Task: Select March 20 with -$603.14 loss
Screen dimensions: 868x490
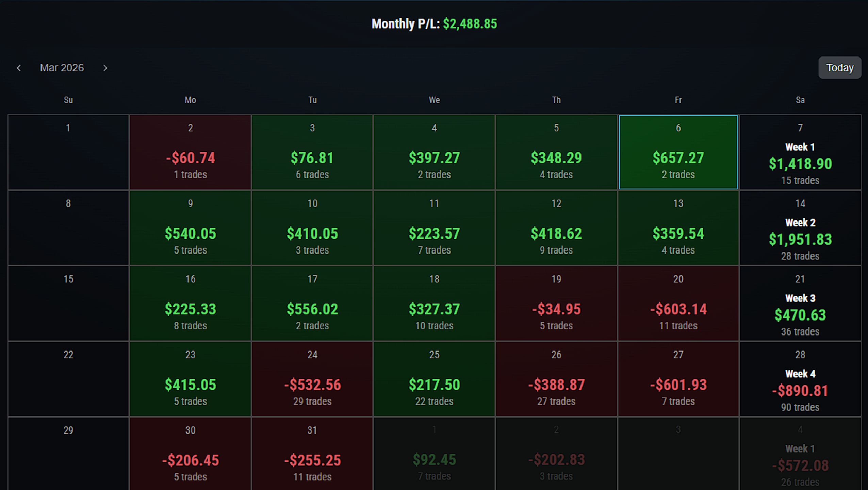Action: click(678, 303)
